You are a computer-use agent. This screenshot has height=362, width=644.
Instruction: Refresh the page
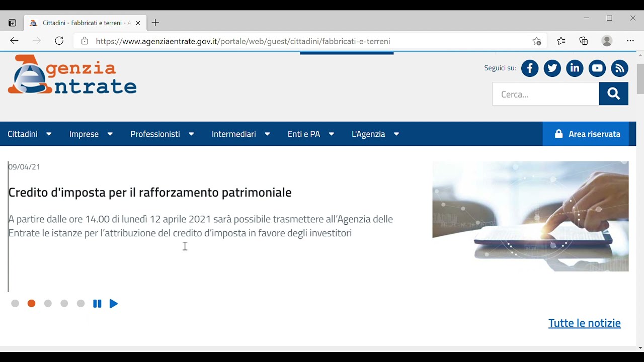click(59, 41)
